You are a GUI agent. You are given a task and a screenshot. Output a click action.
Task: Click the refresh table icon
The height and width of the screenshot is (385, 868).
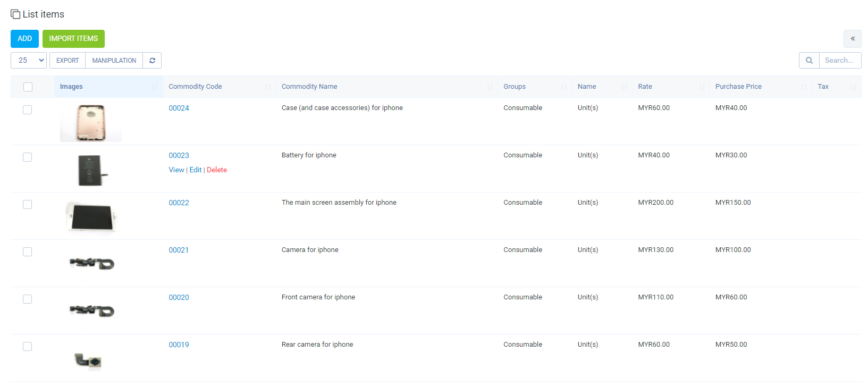click(152, 60)
